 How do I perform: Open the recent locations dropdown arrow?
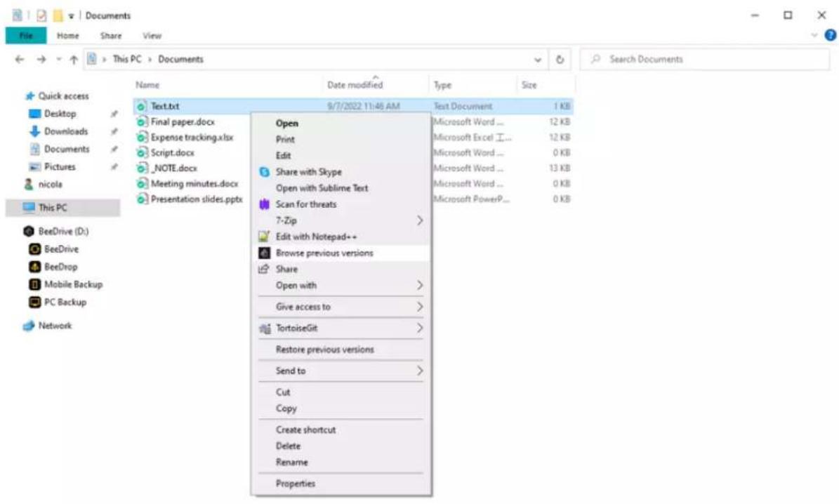58,60
